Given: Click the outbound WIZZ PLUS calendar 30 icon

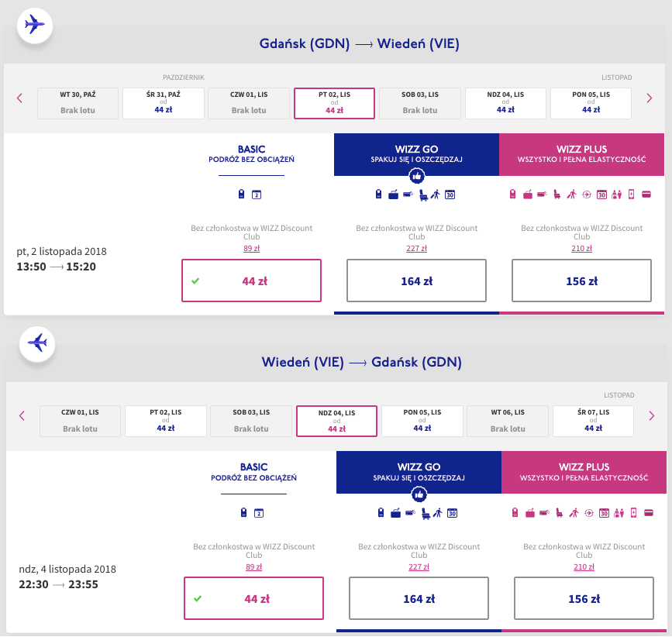Looking at the screenshot, I should click(x=601, y=195).
